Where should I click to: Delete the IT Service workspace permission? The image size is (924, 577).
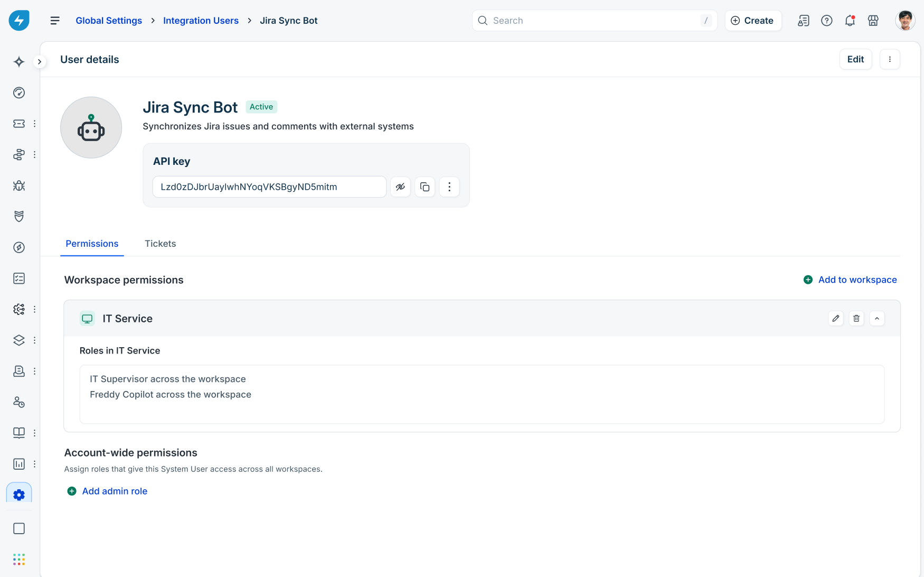tap(856, 319)
